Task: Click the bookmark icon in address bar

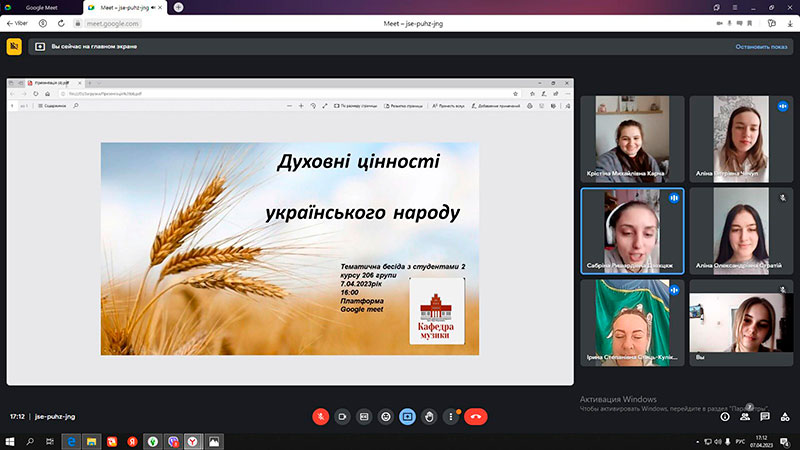Action: tap(749, 23)
